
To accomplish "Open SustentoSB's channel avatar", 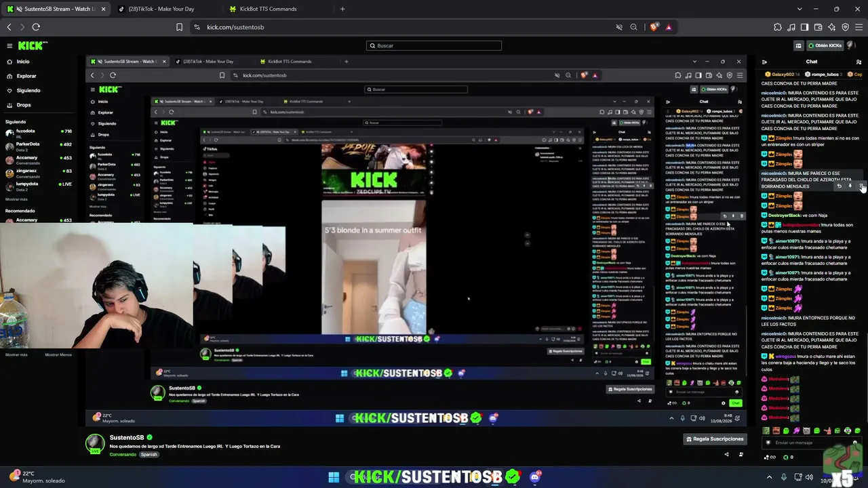I will [x=95, y=443].
